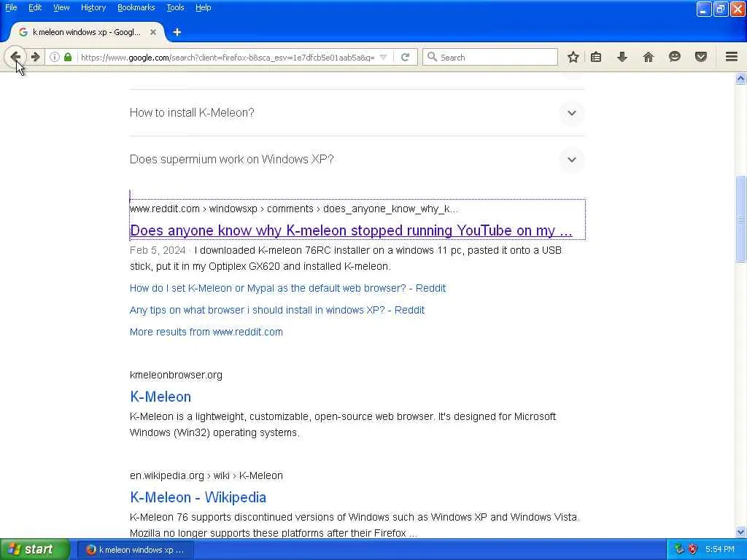The width and height of the screenshot is (747, 560).
Task: Expand "Does supermium work on Windows XP?" chevron
Action: click(572, 160)
